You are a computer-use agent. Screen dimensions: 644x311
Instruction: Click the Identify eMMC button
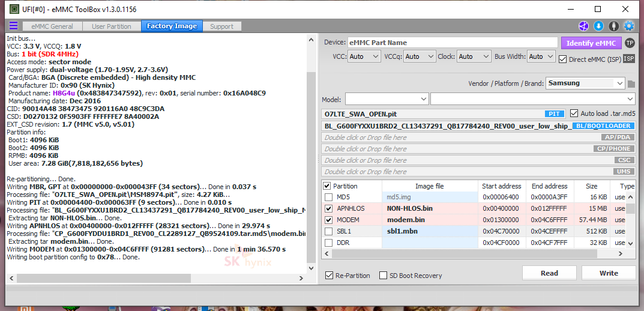click(591, 43)
